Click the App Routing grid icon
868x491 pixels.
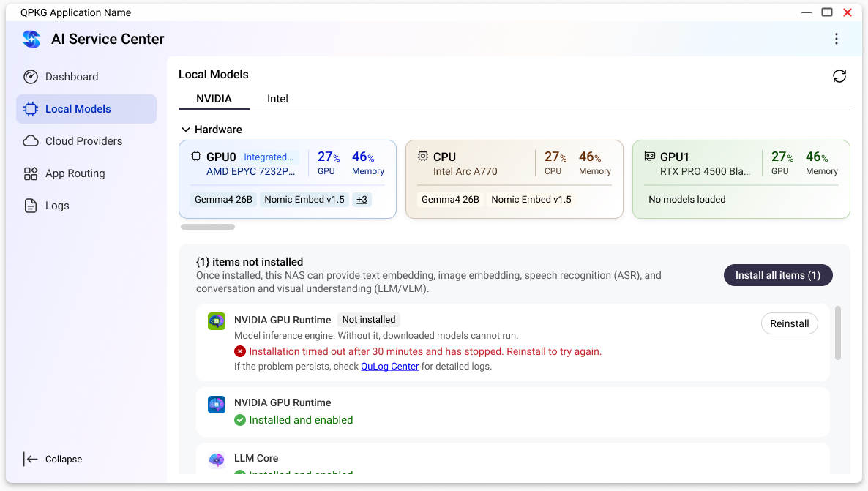[31, 173]
